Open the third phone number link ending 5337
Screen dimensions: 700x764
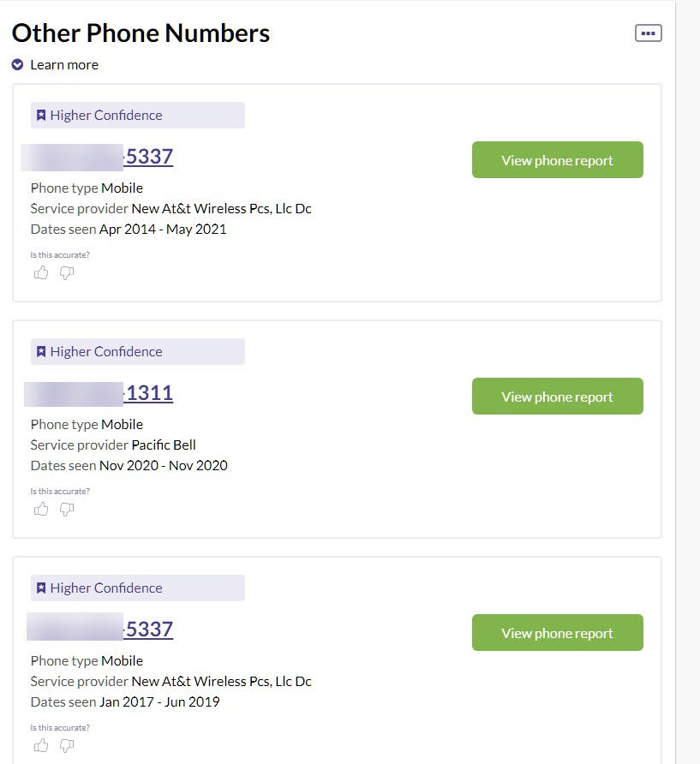pyautogui.click(x=102, y=630)
